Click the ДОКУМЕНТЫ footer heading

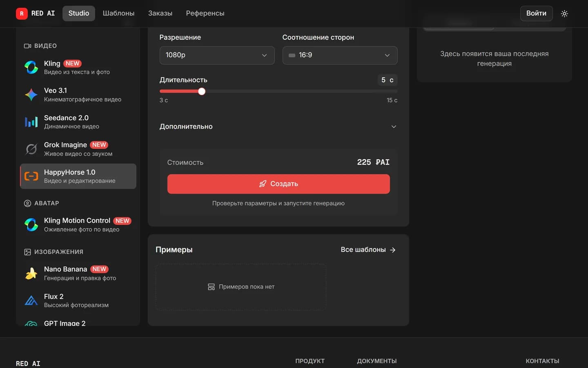(377, 361)
